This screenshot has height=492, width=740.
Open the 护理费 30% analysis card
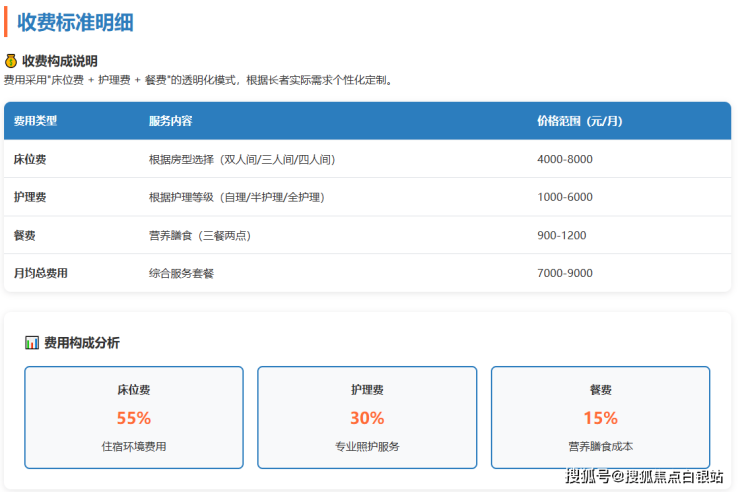[367, 417]
